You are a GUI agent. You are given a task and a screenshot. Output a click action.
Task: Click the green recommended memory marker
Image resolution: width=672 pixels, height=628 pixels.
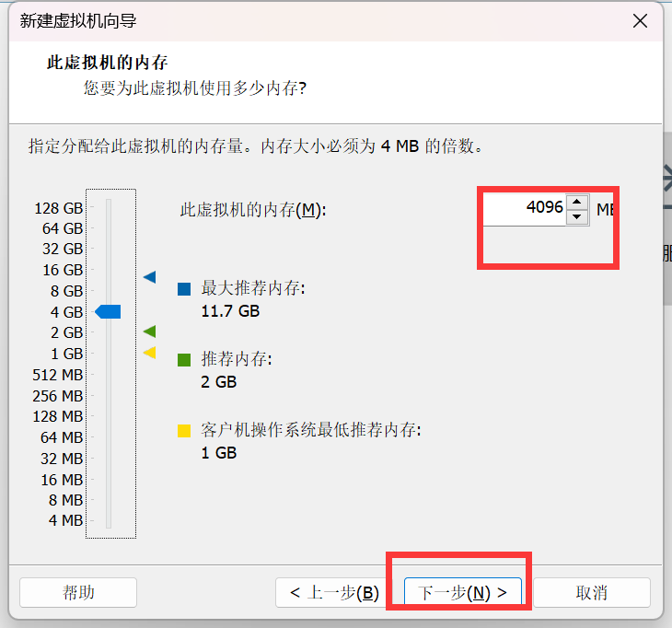149,331
